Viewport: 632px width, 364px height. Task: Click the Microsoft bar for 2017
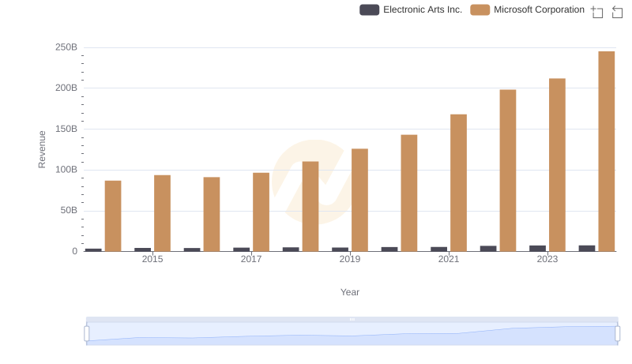point(261,212)
